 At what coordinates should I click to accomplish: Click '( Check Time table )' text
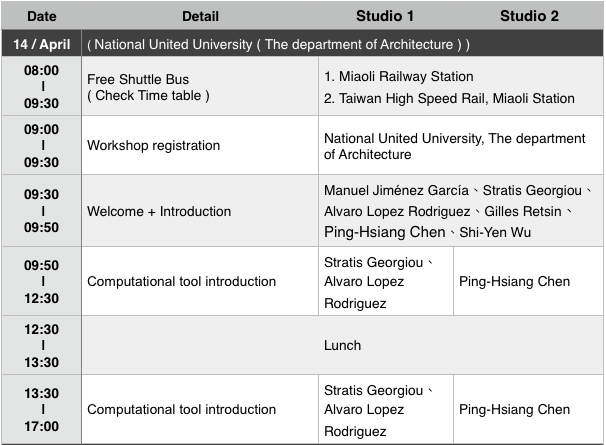(148, 95)
